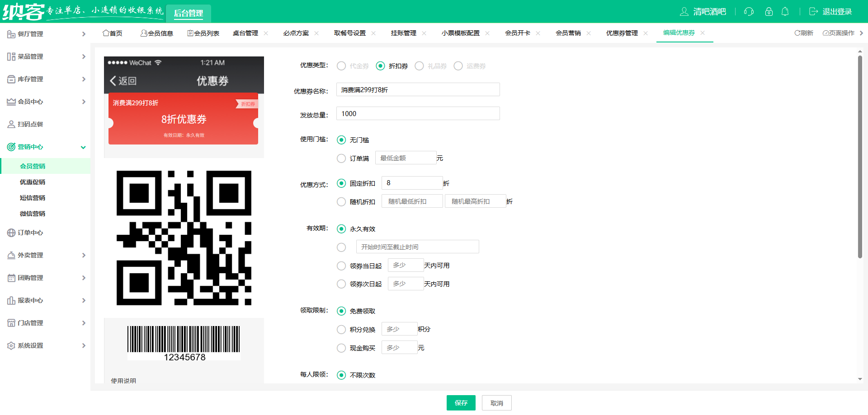Click the 餐厅管理 sidebar icon
This screenshot has width=868, height=415.
click(x=11, y=34)
